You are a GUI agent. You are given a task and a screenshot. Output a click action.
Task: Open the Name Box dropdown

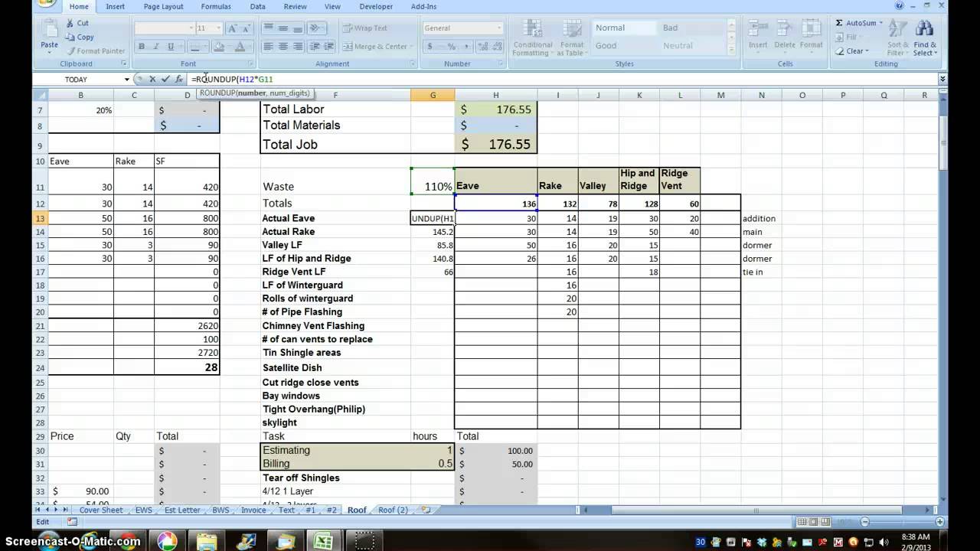[127, 80]
